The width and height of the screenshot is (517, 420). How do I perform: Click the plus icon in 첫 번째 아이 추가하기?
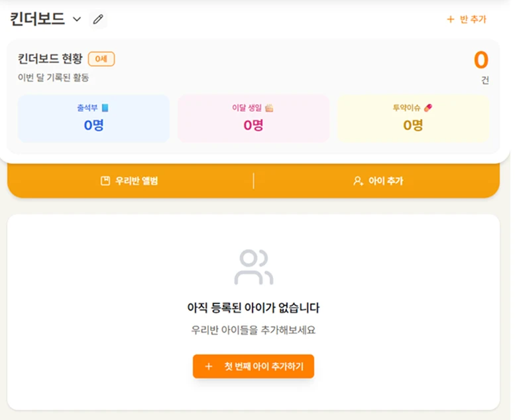point(209,366)
